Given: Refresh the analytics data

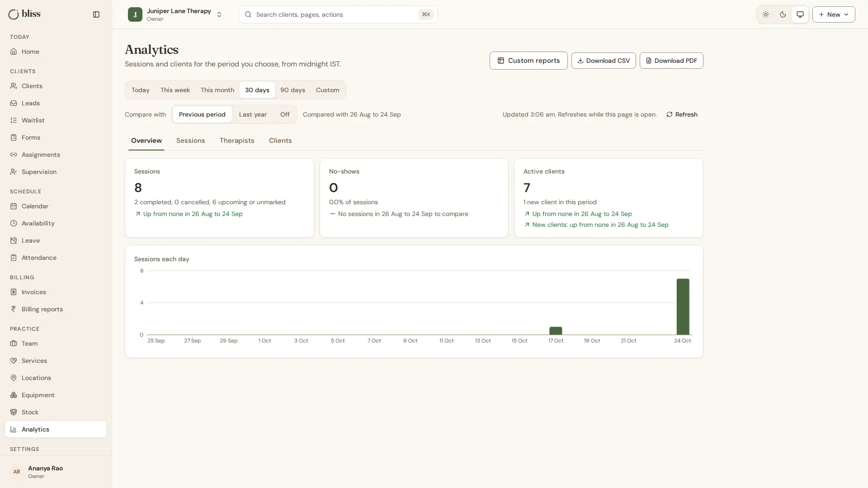Looking at the screenshot, I should point(682,114).
